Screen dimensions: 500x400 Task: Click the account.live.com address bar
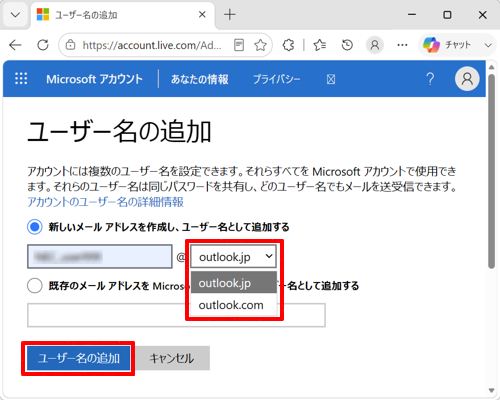click(152, 45)
